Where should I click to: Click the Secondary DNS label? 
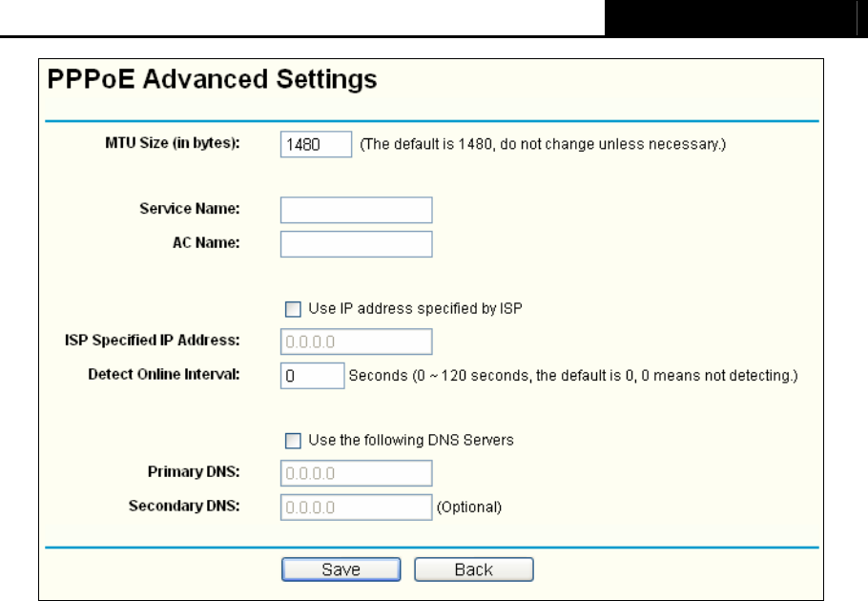[x=184, y=507]
